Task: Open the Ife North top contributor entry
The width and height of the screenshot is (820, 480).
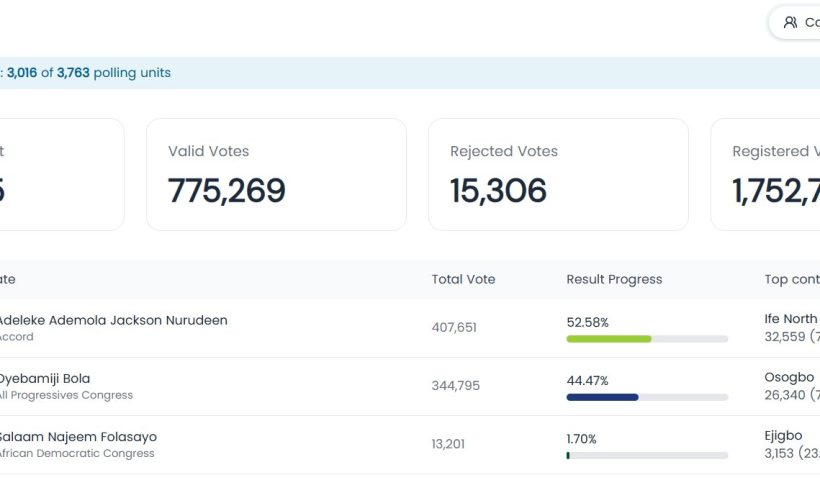Action: click(792, 327)
